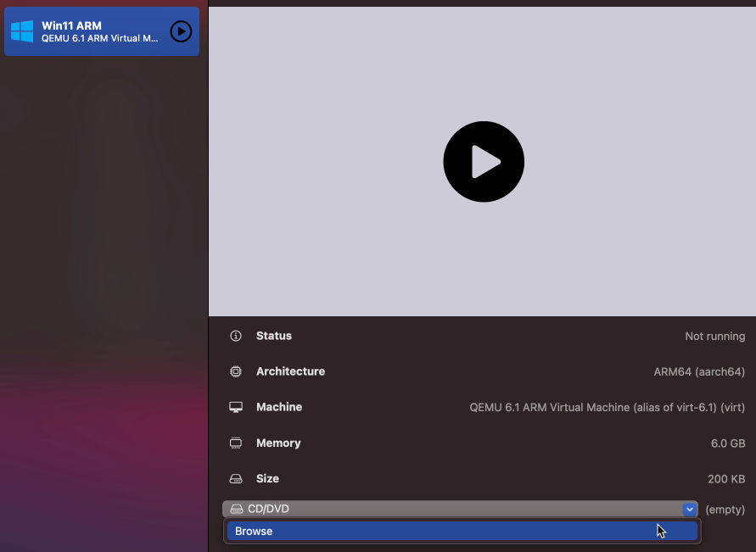This screenshot has width=756, height=552.
Task: Click the "6.0 GB" memory value
Action: (728, 443)
